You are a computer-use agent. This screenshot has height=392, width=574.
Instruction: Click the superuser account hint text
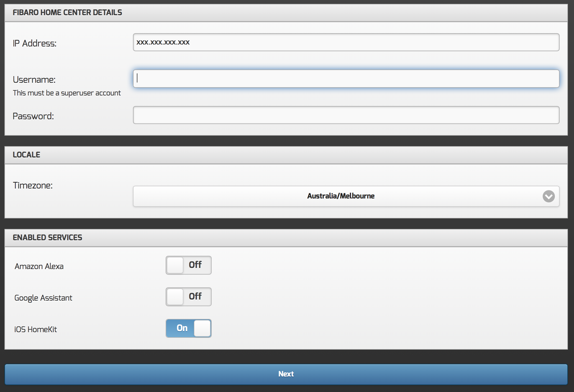[x=67, y=93]
